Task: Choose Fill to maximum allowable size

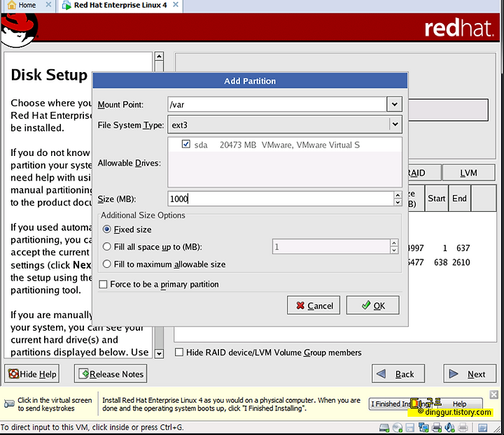Action: (x=106, y=264)
